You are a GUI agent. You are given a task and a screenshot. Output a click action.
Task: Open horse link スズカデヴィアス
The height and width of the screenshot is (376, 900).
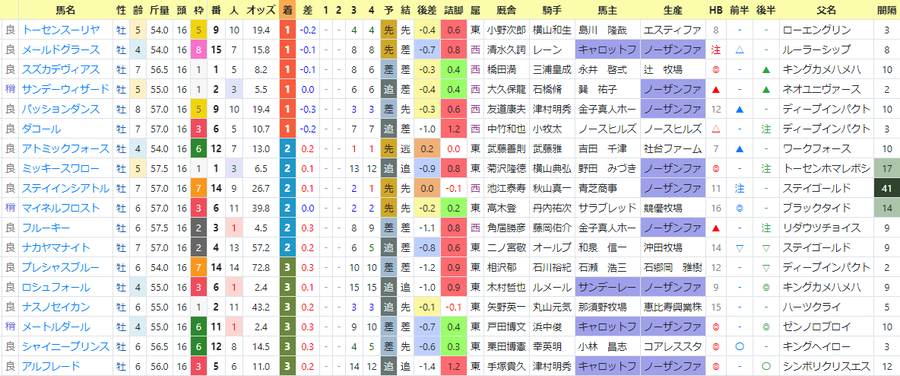[60, 69]
